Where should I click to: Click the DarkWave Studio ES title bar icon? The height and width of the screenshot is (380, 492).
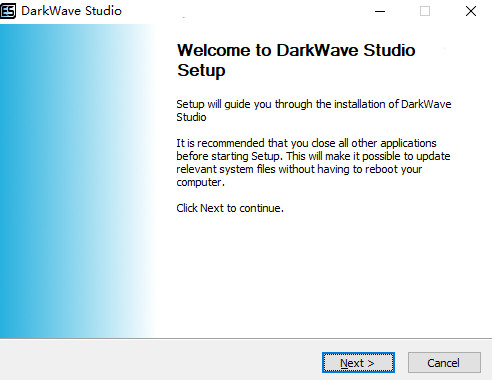point(8,11)
